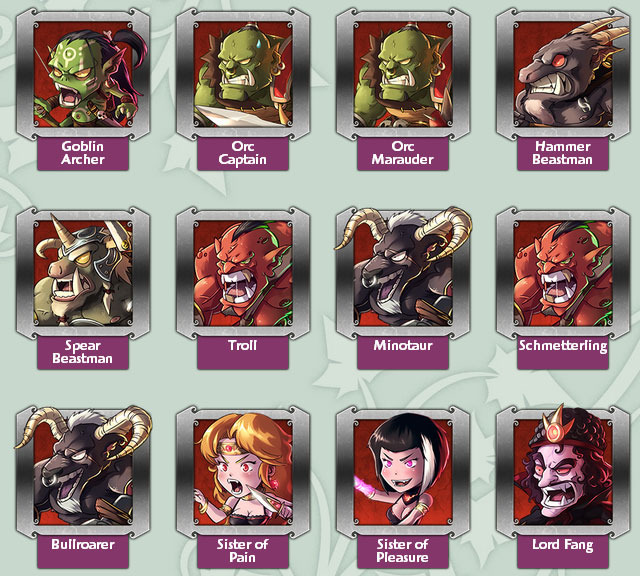Select the Sister of Pleasure portrait
This screenshot has height=576, width=640.
403,472
